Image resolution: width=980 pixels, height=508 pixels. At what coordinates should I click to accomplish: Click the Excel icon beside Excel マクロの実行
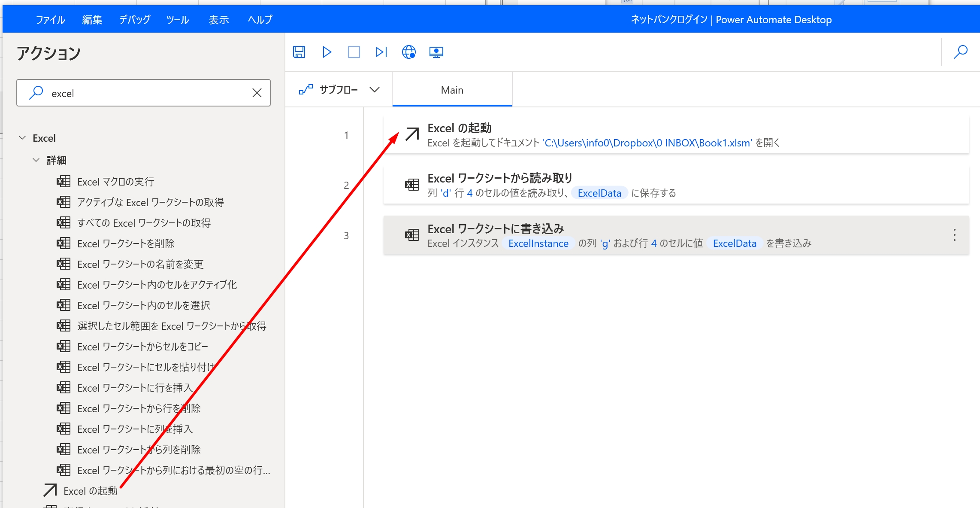pyautogui.click(x=64, y=181)
